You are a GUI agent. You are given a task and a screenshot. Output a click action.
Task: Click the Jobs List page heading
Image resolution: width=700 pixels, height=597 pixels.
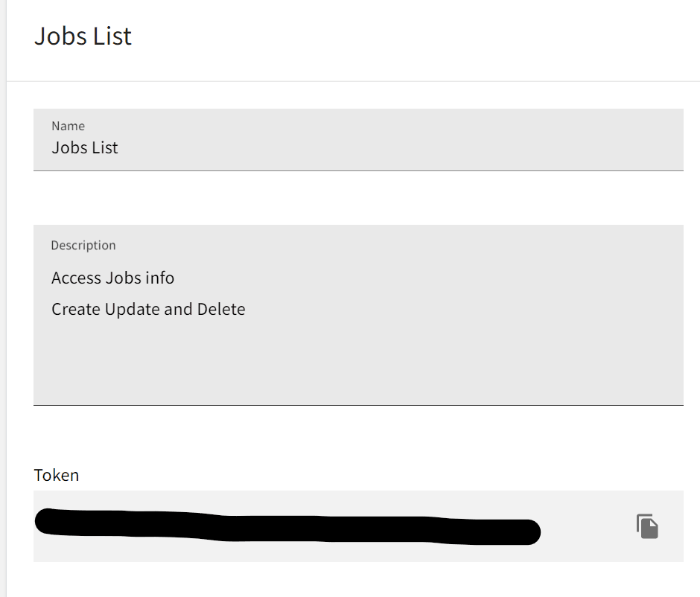(83, 36)
